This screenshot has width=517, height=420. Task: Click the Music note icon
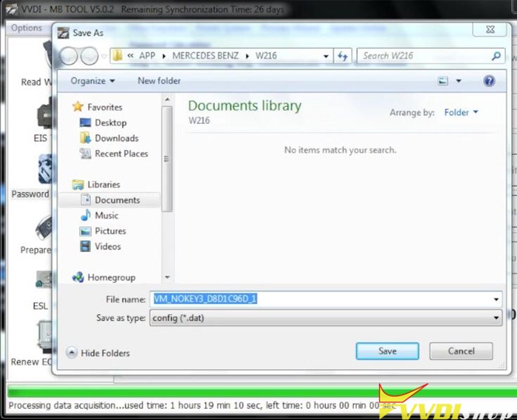(86, 215)
